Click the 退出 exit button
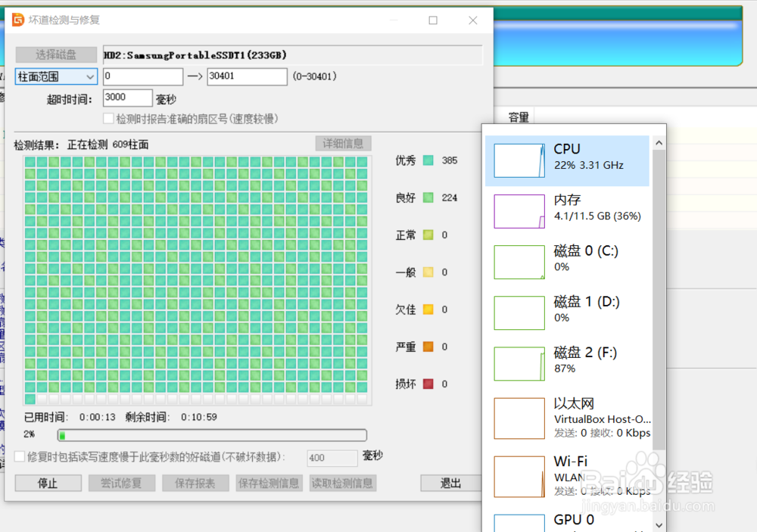Image resolution: width=757 pixels, height=532 pixels. coord(452,483)
